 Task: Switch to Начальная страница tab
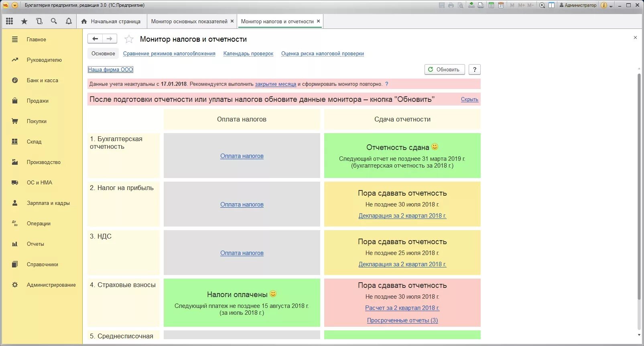click(111, 21)
